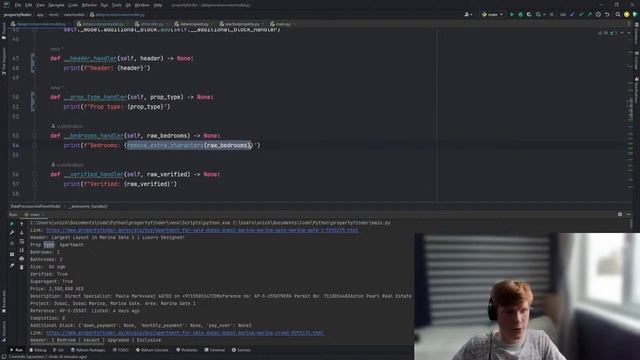This screenshot has height=360, width=640.
Task: Print the console output icon
Action: tap(22, 259)
